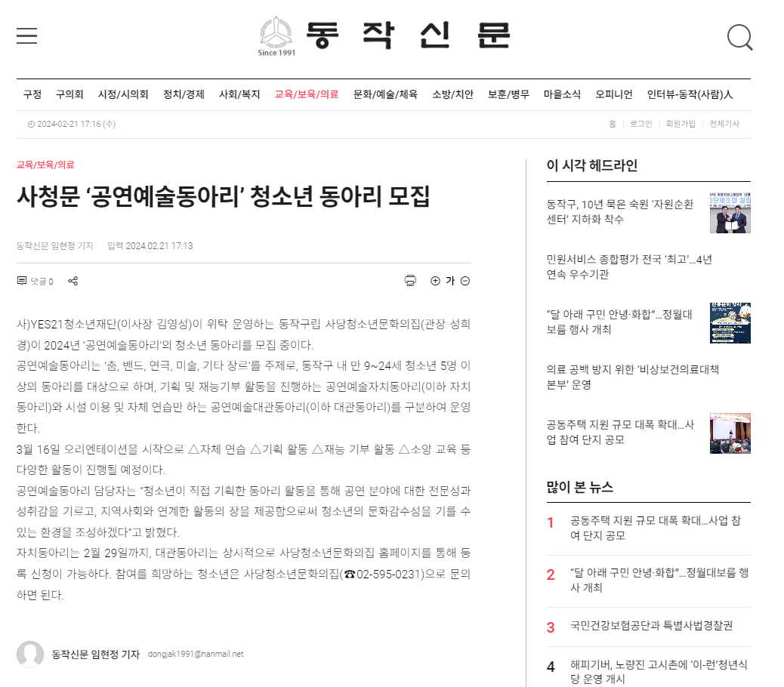Image resolution: width=784 pixels, height=687 pixels.
Task: Open headline 공동주택 지원 규모 under 이 시각 헤드라인
Action: 620,432
